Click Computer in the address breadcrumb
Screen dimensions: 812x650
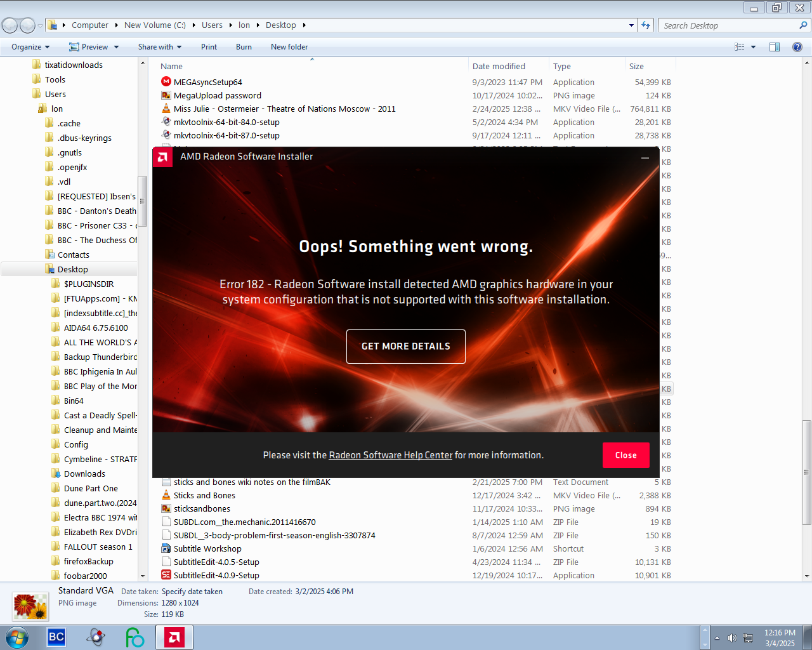tap(90, 25)
